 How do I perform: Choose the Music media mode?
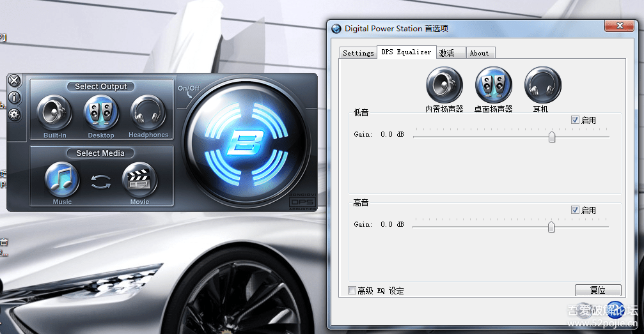(x=62, y=179)
